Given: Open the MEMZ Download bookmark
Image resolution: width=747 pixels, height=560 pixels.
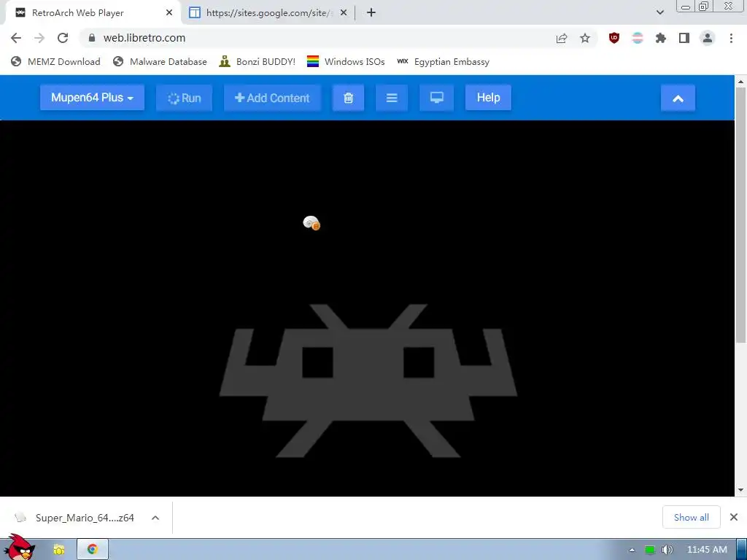Looking at the screenshot, I should click(55, 61).
